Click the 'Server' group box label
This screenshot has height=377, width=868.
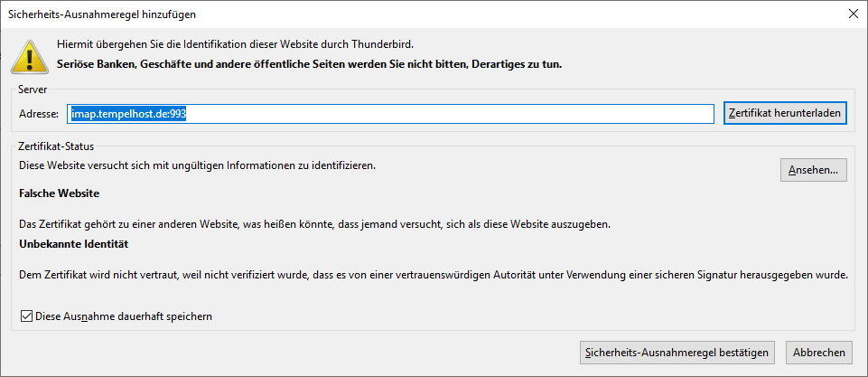pyautogui.click(x=33, y=89)
